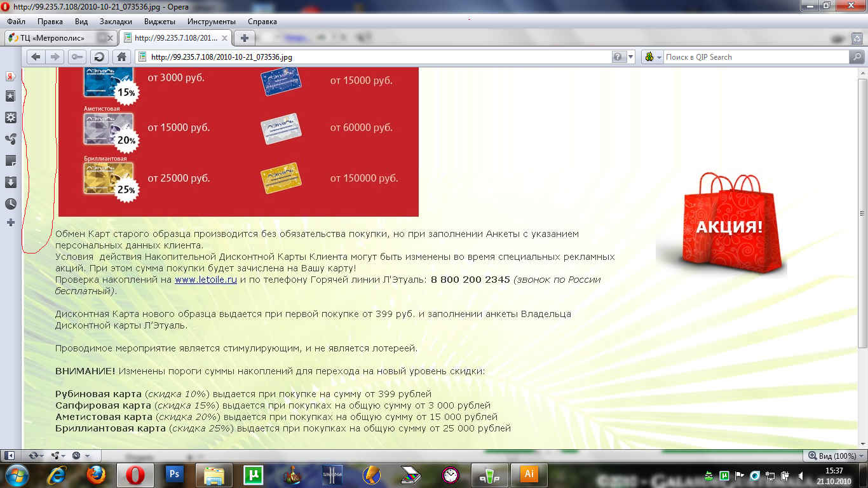Open the Вид menu
This screenshot has height=488, width=868.
click(x=81, y=22)
